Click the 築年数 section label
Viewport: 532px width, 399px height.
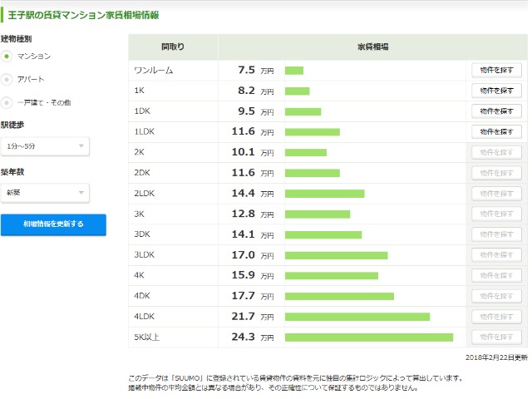(x=12, y=172)
